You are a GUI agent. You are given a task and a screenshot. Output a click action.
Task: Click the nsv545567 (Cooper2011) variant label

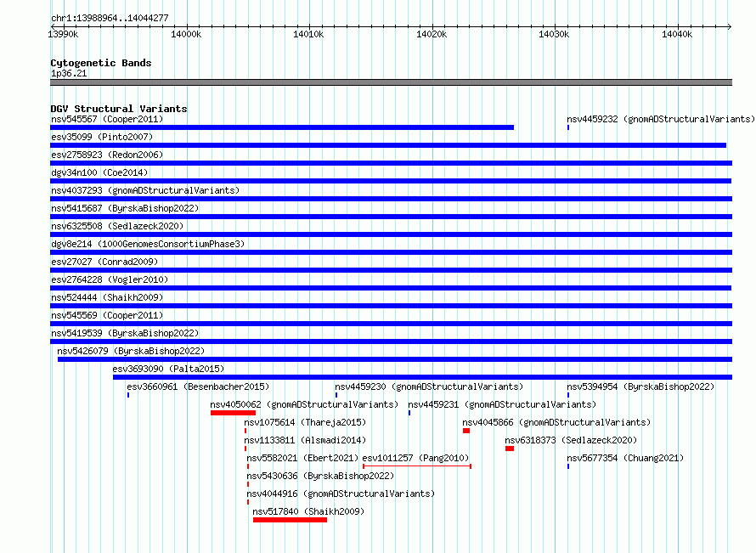[x=107, y=119]
